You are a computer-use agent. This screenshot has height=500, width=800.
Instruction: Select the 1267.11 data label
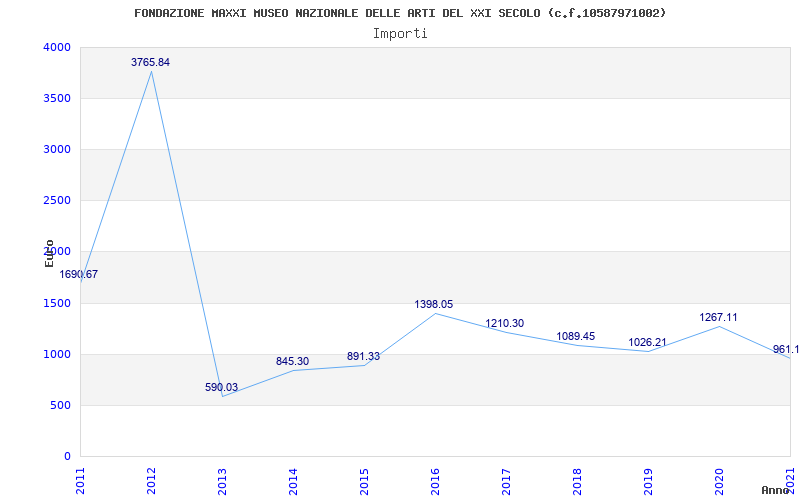click(x=718, y=317)
